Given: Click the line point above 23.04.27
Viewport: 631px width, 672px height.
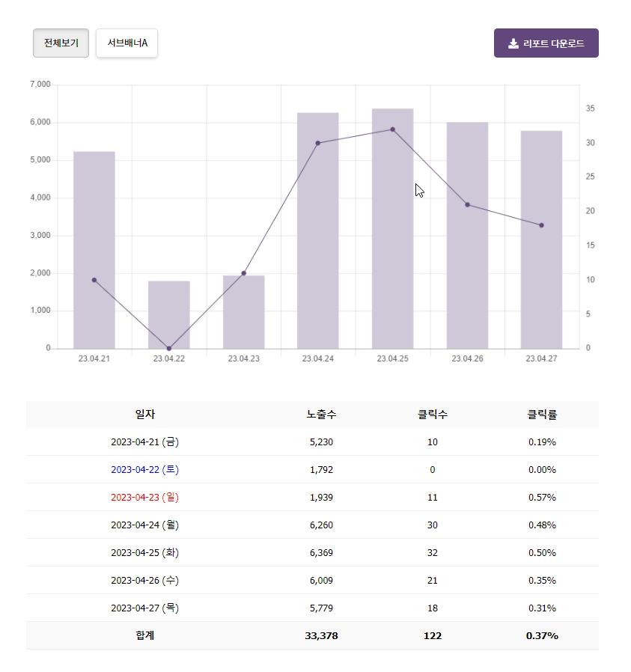Looking at the screenshot, I should point(541,225).
